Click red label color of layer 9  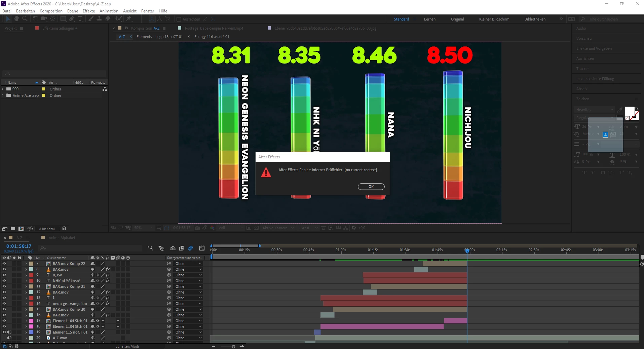coord(31,275)
